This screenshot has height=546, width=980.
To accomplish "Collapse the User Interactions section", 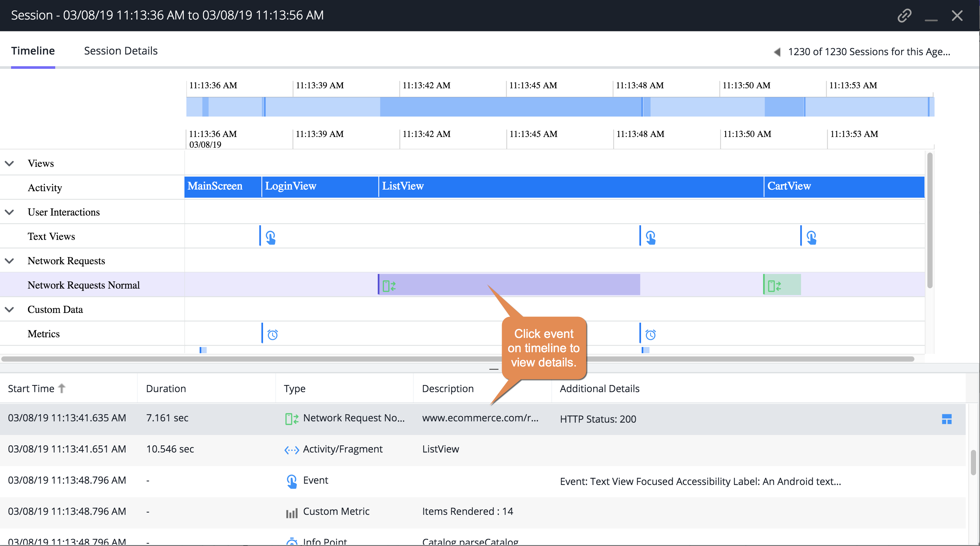I will [x=9, y=212].
